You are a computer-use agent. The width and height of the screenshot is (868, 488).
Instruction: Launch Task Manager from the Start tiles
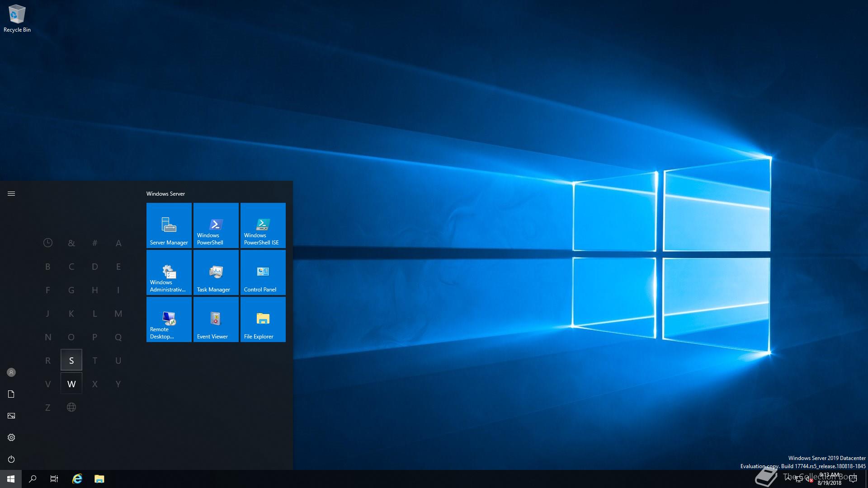pyautogui.click(x=216, y=272)
